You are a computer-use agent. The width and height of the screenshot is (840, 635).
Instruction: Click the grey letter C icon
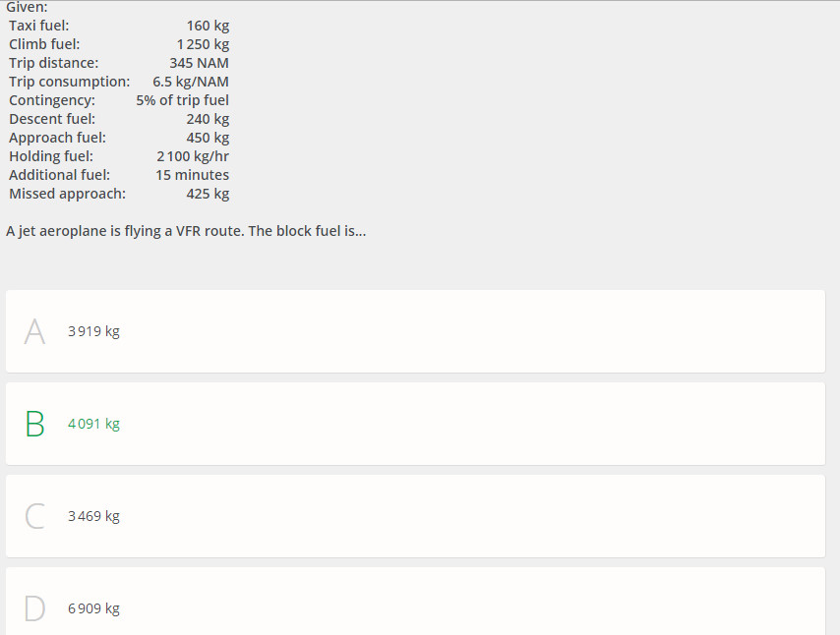[34, 516]
